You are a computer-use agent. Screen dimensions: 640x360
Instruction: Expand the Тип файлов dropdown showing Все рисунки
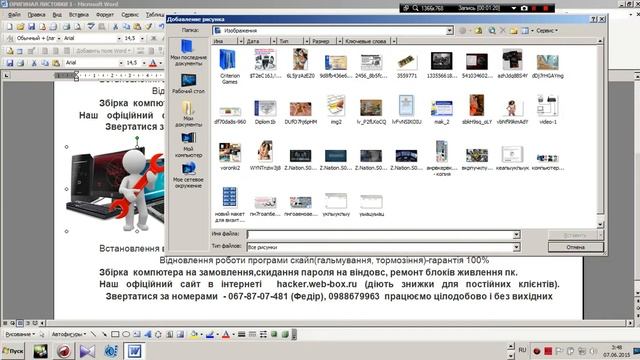[516, 247]
